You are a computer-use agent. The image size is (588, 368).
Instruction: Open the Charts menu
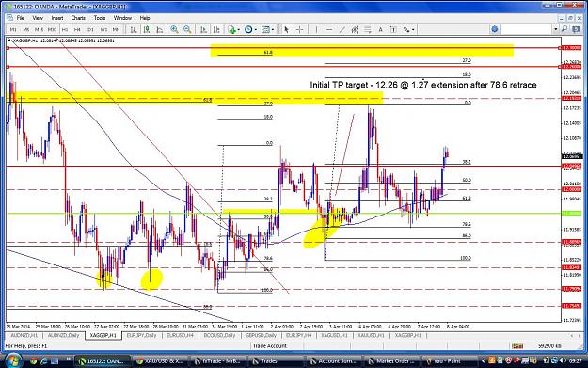(x=78, y=18)
